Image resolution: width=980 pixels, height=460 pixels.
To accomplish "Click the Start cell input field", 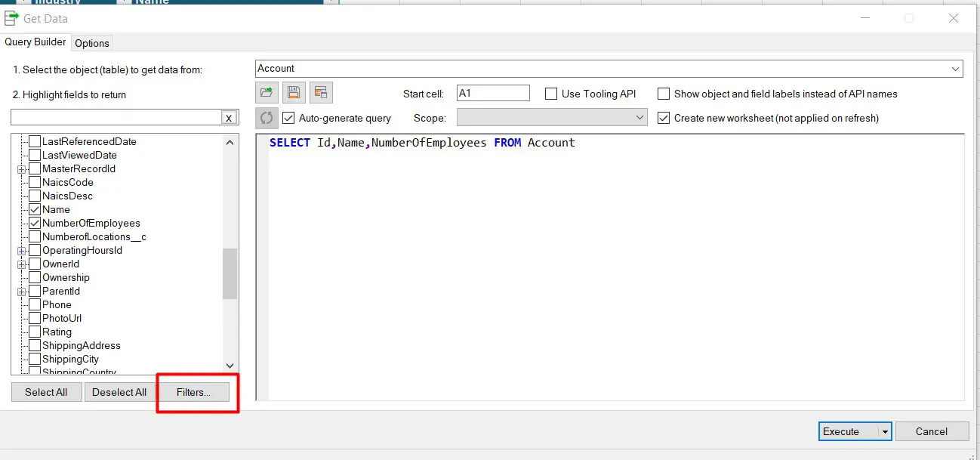I will pyautogui.click(x=493, y=94).
